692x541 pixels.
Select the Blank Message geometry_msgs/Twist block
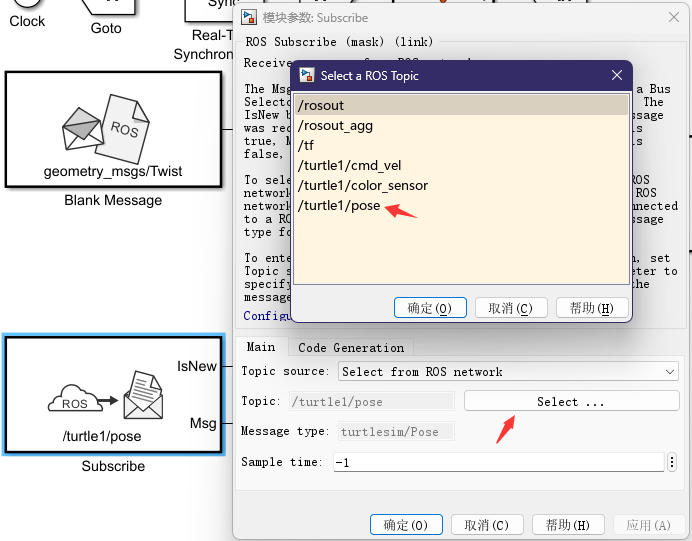113,129
